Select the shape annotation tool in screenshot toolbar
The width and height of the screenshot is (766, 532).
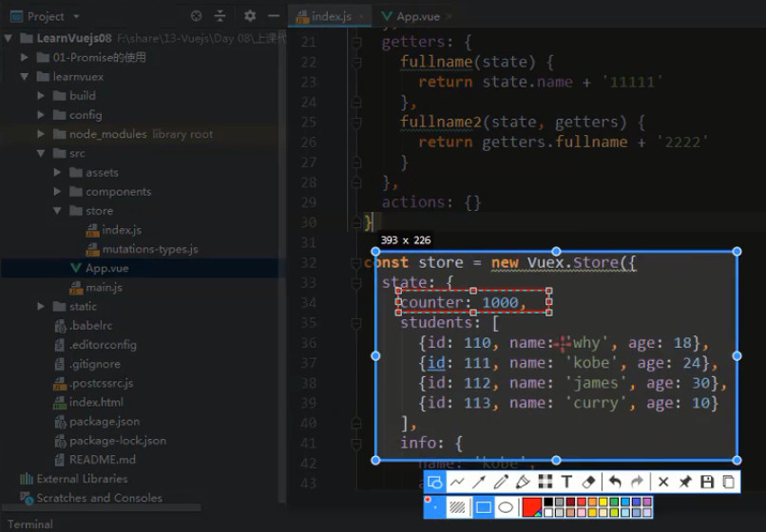tap(434, 483)
